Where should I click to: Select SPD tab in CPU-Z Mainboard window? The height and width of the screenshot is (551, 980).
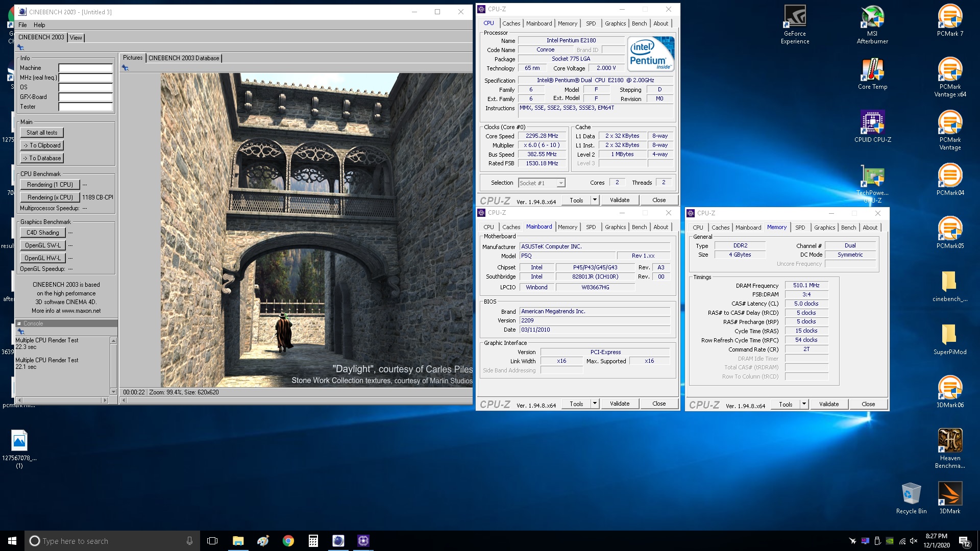click(591, 227)
